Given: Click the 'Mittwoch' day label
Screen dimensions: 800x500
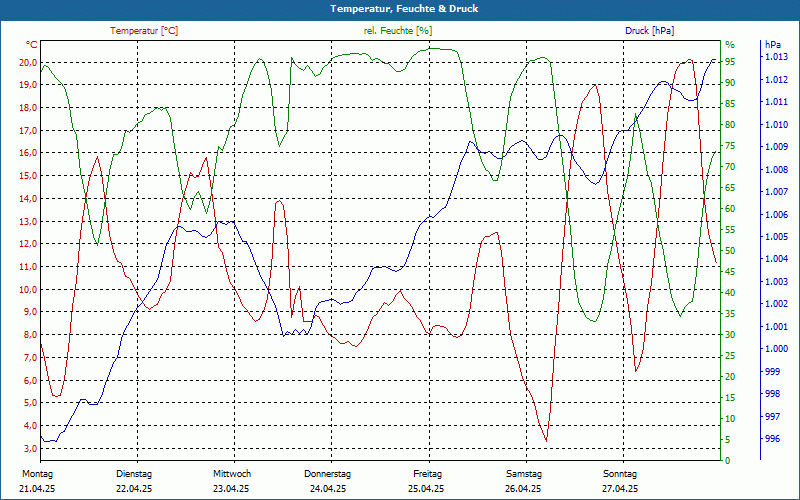Looking at the screenshot, I should [x=232, y=474].
